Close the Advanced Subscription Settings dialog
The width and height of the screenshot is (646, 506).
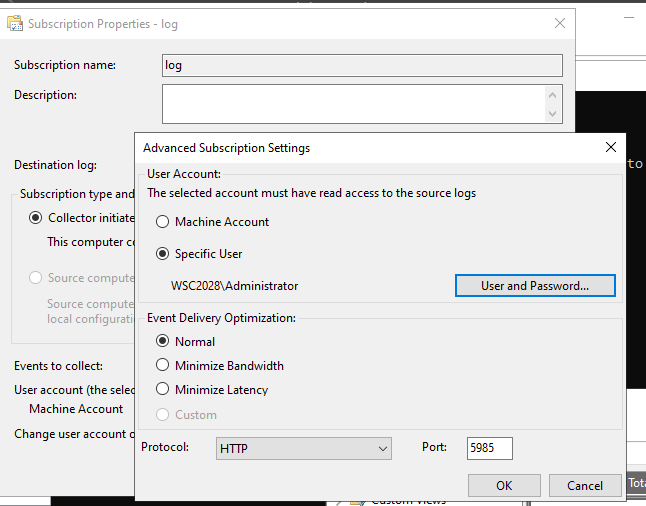(611, 147)
